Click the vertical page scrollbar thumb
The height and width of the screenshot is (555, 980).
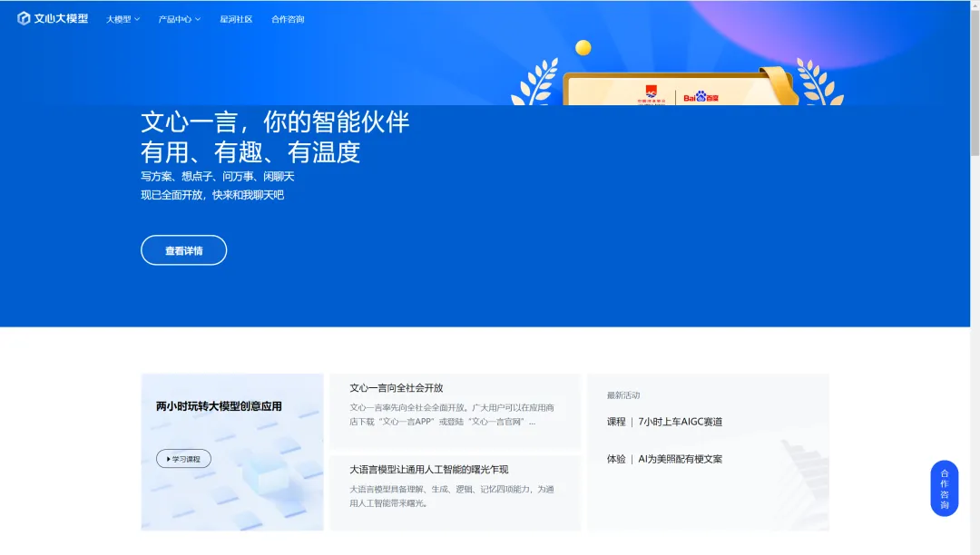click(975, 82)
